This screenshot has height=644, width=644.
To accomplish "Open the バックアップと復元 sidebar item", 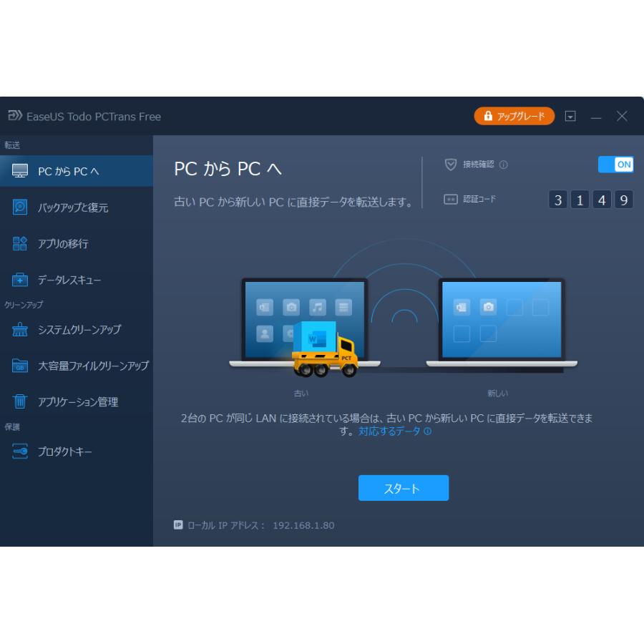I will click(77, 207).
